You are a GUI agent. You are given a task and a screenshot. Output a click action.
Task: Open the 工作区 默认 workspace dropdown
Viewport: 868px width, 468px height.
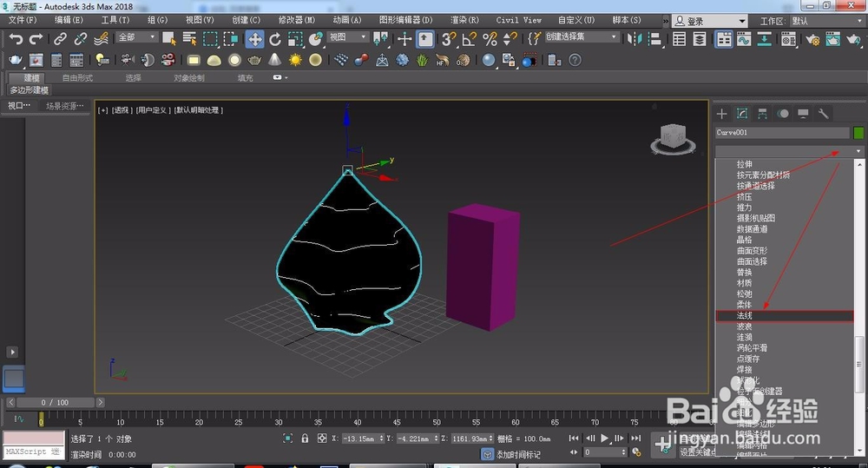(x=827, y=21)
